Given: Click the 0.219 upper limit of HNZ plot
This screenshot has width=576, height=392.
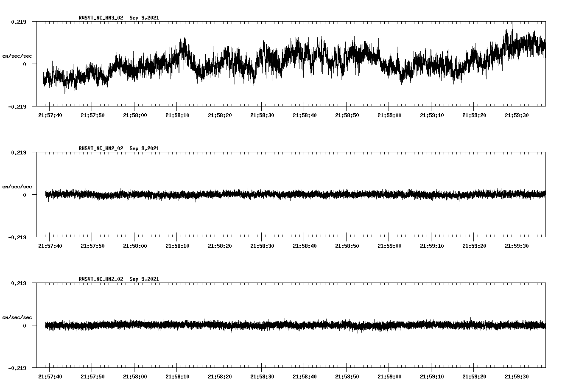Looking at the screenshot, I should point(18,283).
